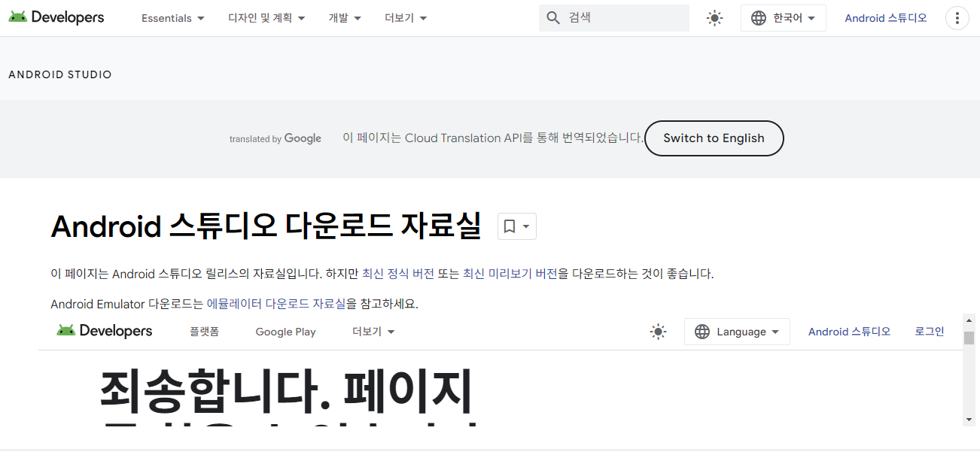Screen dimensions: 980x467
Task: Select 플랫폼 in embedded frame header
Action: tap(204, 332)
